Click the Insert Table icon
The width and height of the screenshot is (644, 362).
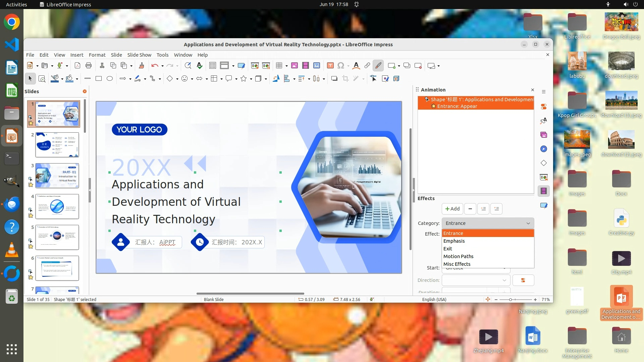279,66
